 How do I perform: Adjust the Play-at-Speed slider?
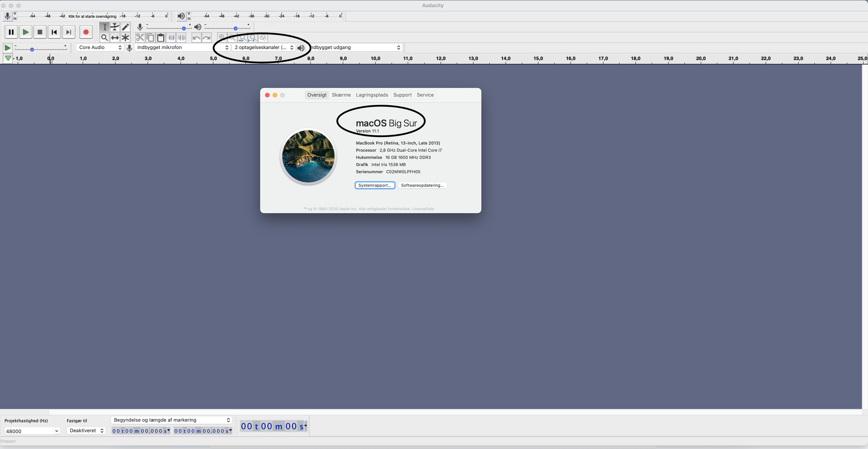(x=41, y=49)
